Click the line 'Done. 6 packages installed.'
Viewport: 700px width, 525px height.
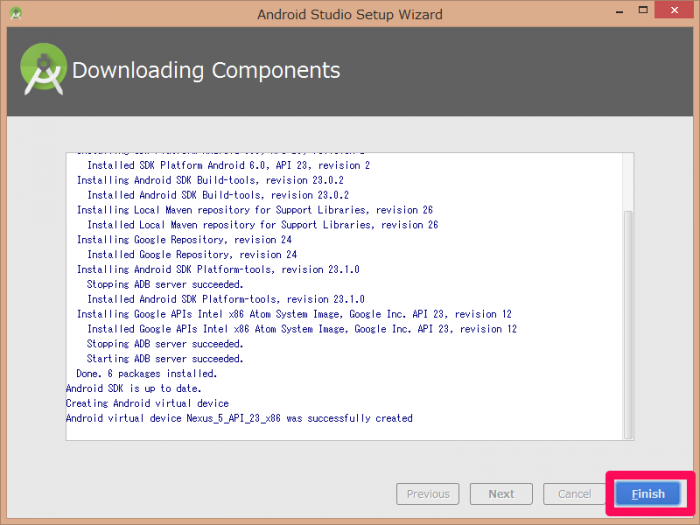click(x=146, y=374)
